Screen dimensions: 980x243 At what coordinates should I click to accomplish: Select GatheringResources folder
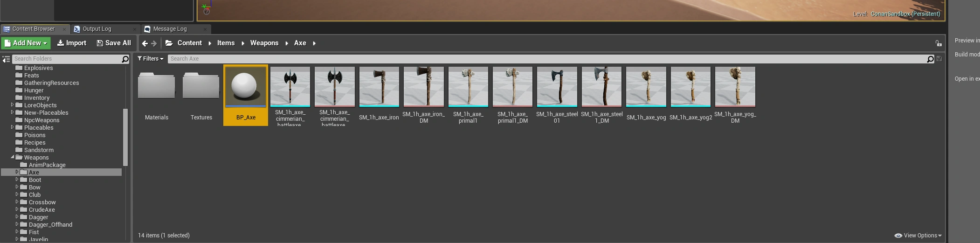[x=51, y=83]
